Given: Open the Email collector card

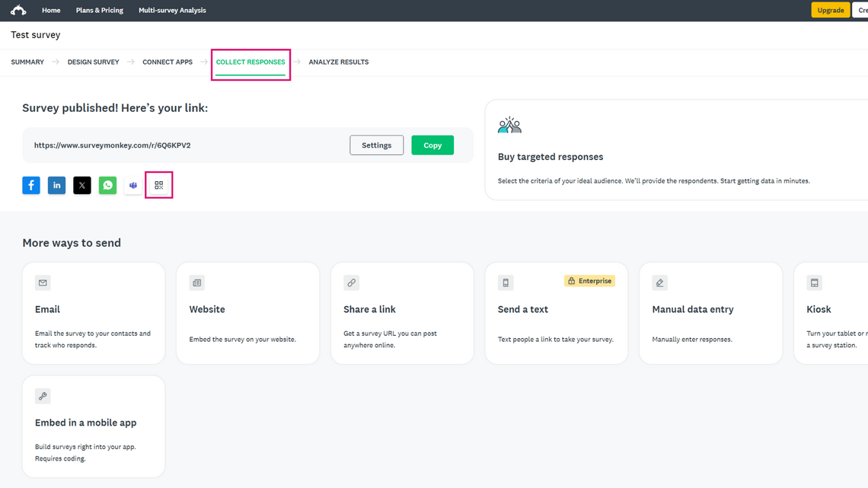Looking at the screenshot, I should coord(94,313).
